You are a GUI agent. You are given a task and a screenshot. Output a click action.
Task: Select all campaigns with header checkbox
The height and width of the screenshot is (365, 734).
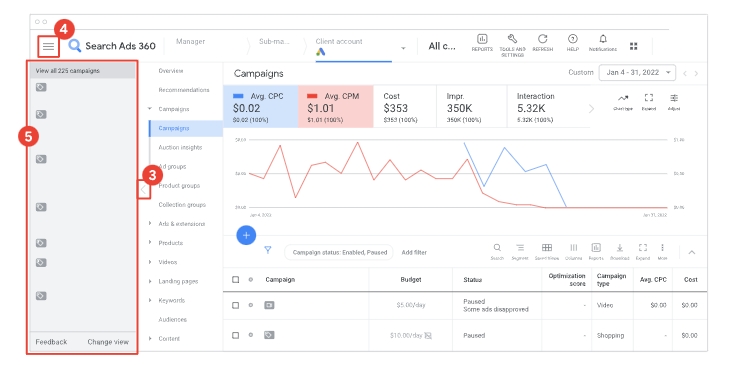pos(235,279)
